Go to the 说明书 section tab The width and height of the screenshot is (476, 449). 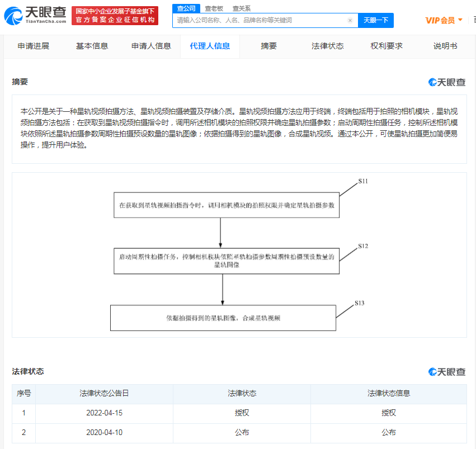click(445, 46)
